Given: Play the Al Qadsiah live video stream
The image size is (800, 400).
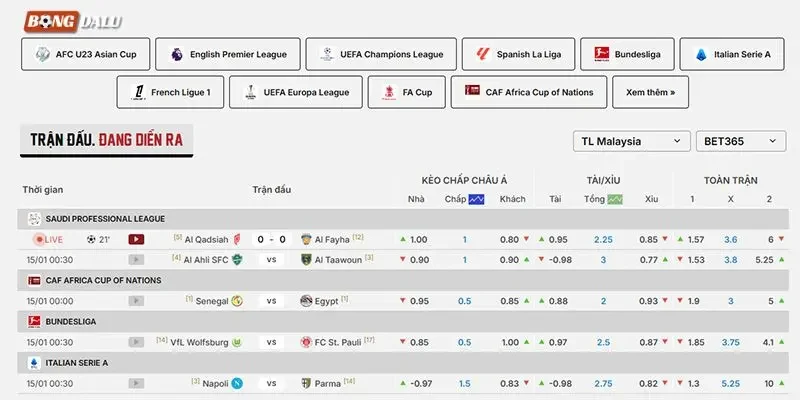Looking at the screenshot, I should tap(136, 239).
